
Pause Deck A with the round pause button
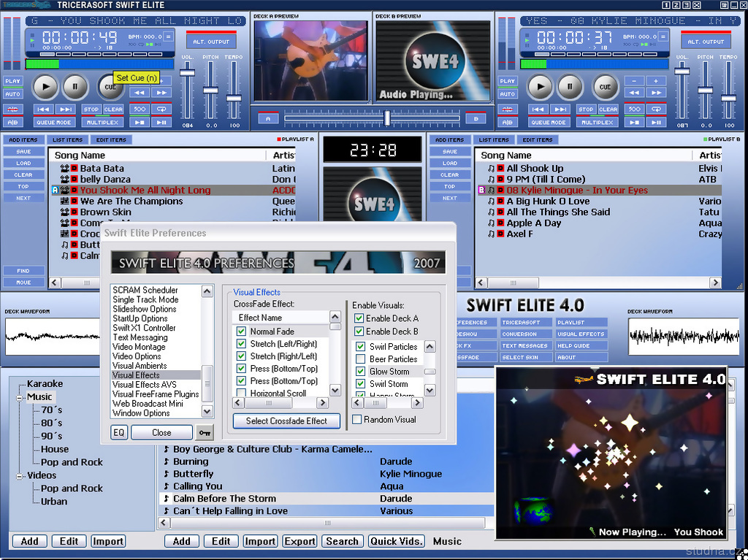click(x=75, y=87)
